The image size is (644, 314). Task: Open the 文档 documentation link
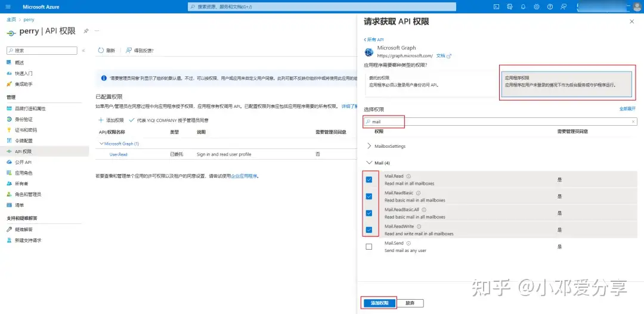pyautogui.click(x=444, y=55)
